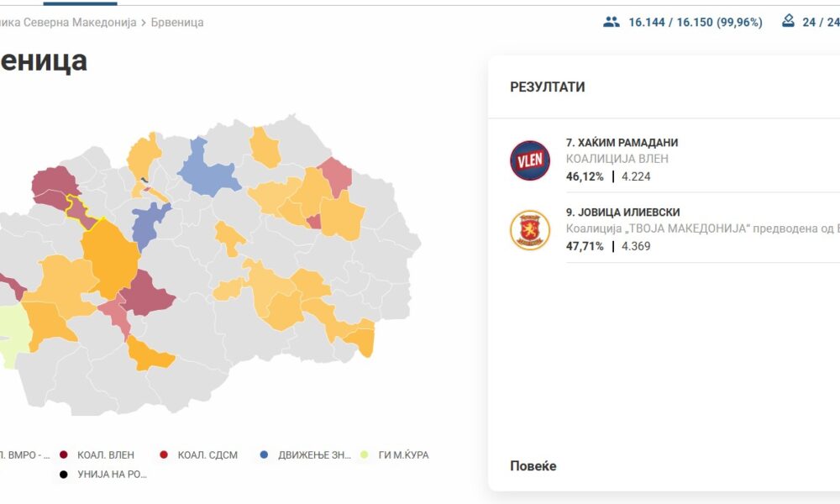Image resolution: width=840 pixels, height=504 pixels.
Task: Toggle the КОАЛ. ВЛЕН legend label
Action: pyautogui.click(x=105, y=455)
